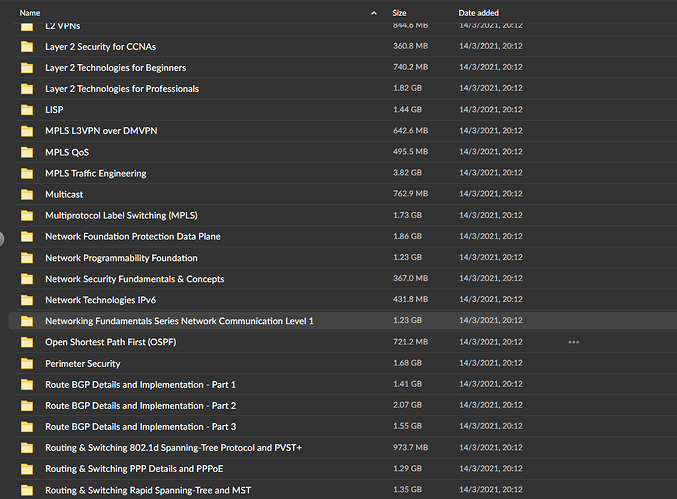Select 'Routing & Switching 802.1d Spanning-Tree Protocol and PVST+'
Viewport: 677px width, 499px height.
pyautogui.click(x=174, y=448)
